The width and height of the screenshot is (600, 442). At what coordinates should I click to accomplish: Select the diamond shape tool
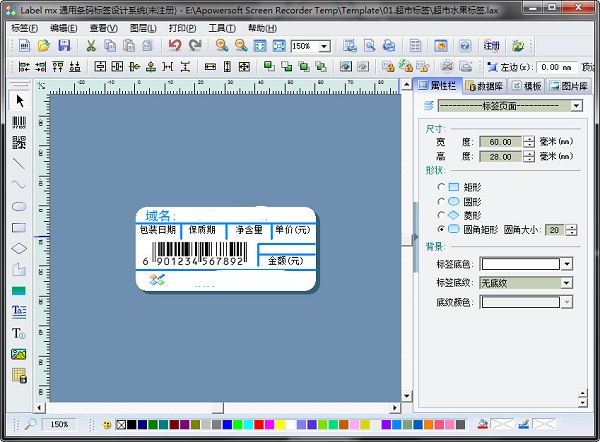pyautogui.click(x=18, y=248)
